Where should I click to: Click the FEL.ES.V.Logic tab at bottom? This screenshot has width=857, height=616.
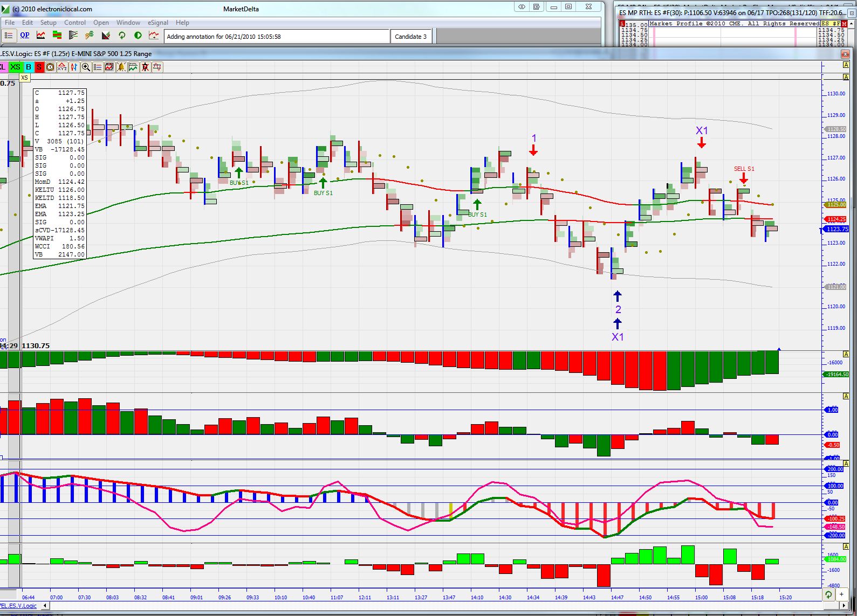[18, 606]
